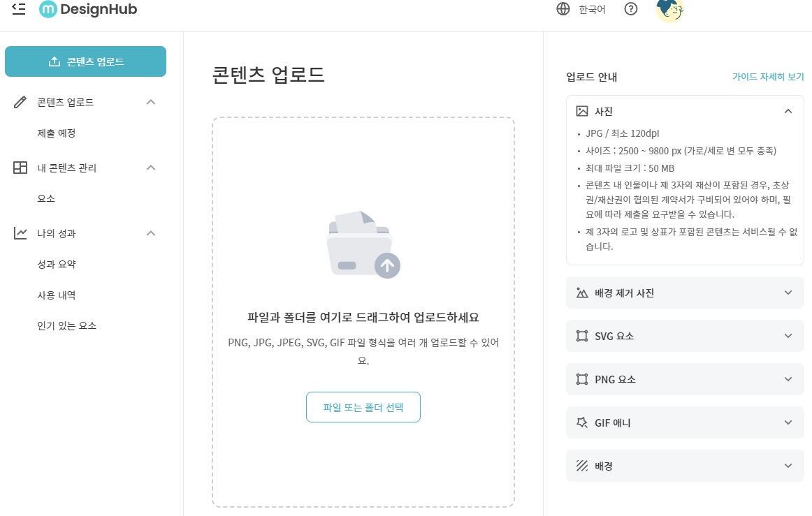Collapse the sidebar using the top-left icon
The image size is (812, 516).
[18, 9]
